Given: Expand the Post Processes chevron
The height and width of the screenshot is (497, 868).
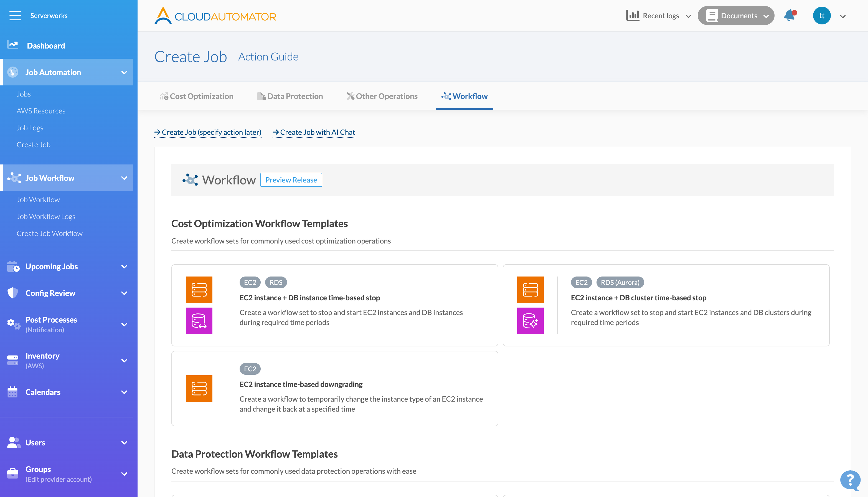Looking at the screenshot, I should 124,324.
